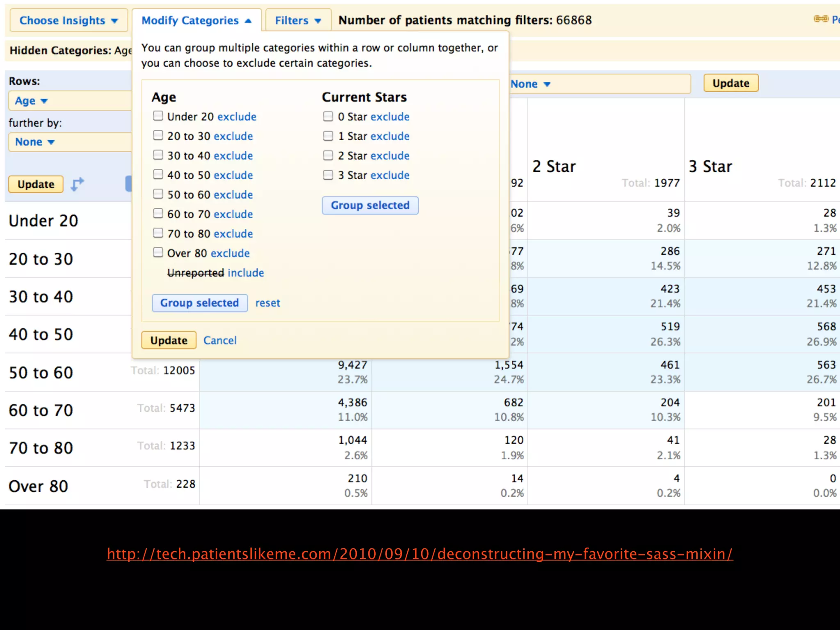The width and height of the screenshot is (840, 630).
Task: Check the 30 to 40 age checkbox
Action: click(x=158, y=155)
